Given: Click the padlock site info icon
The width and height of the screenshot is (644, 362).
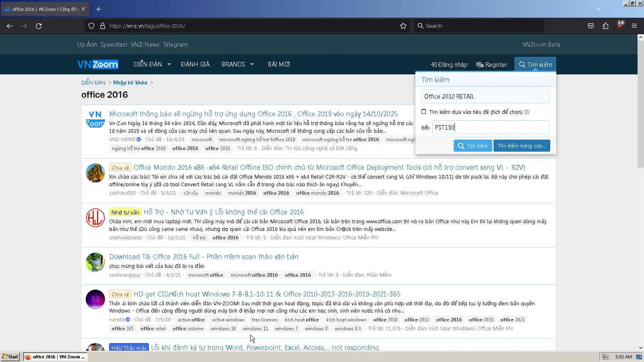Looking at the screenshot, I should 103,26.
